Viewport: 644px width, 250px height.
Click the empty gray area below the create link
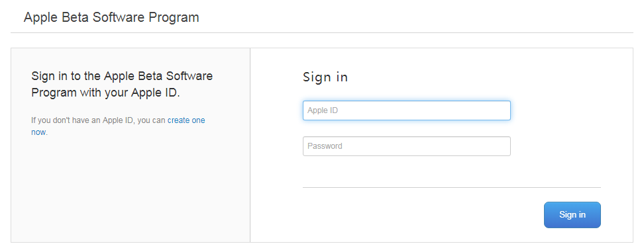tap(131, 188)
